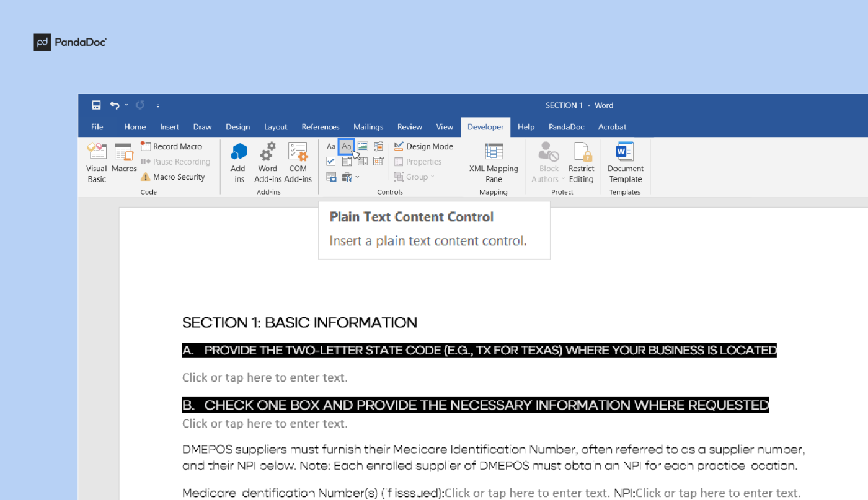Open Customize Quick Access Toolbar dropdown

[x=157, y=106]
